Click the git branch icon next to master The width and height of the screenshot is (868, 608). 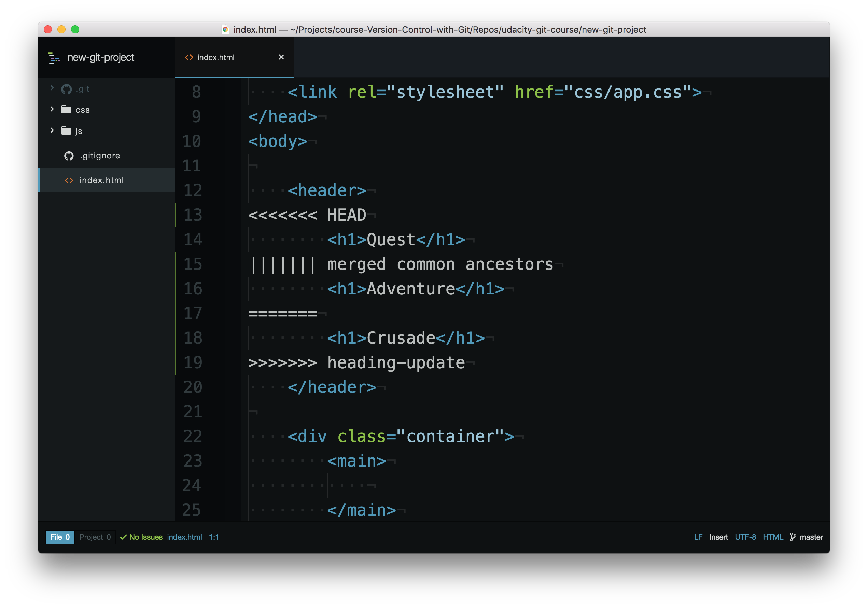pyautogui.click(x=793, y=537)
